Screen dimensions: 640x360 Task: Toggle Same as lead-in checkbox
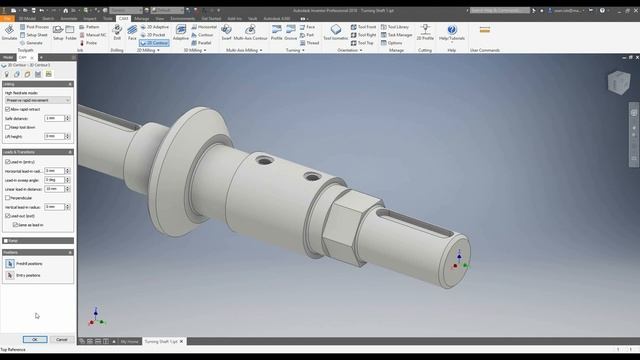(15, 225)
